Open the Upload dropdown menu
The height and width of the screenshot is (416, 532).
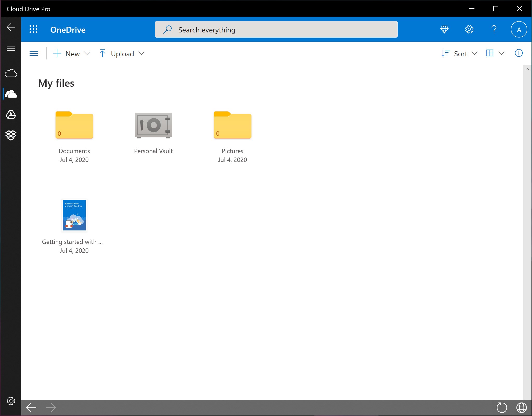tap(122, 53)
